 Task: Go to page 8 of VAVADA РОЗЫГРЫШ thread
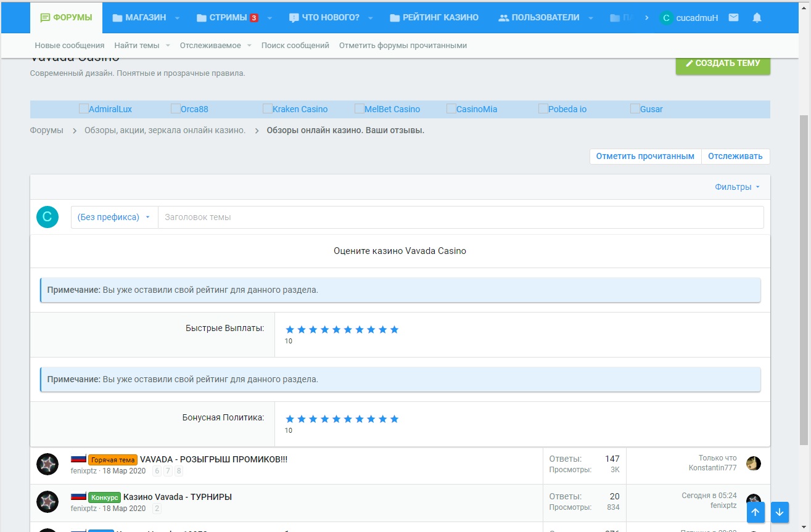179,471
